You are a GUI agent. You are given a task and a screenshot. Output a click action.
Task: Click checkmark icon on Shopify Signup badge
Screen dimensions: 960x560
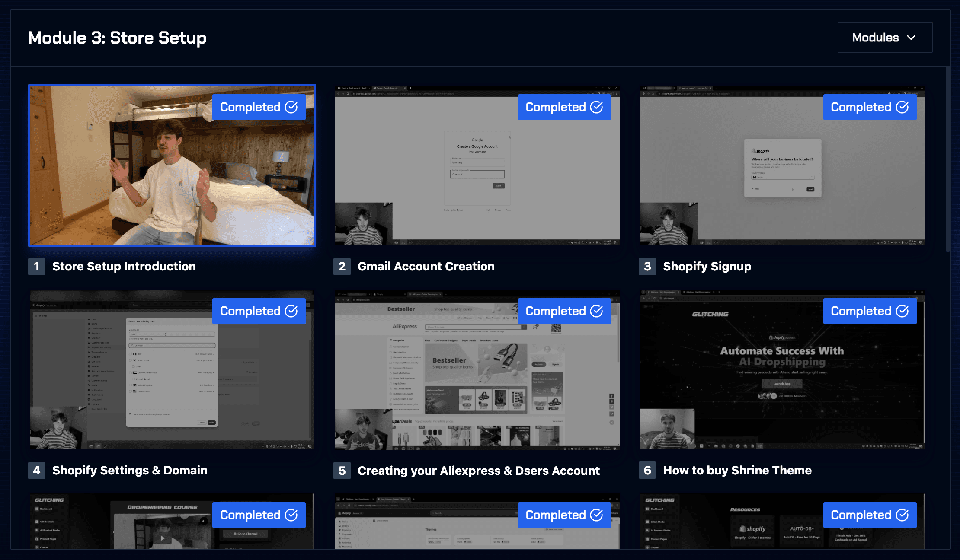click(902, 107)
